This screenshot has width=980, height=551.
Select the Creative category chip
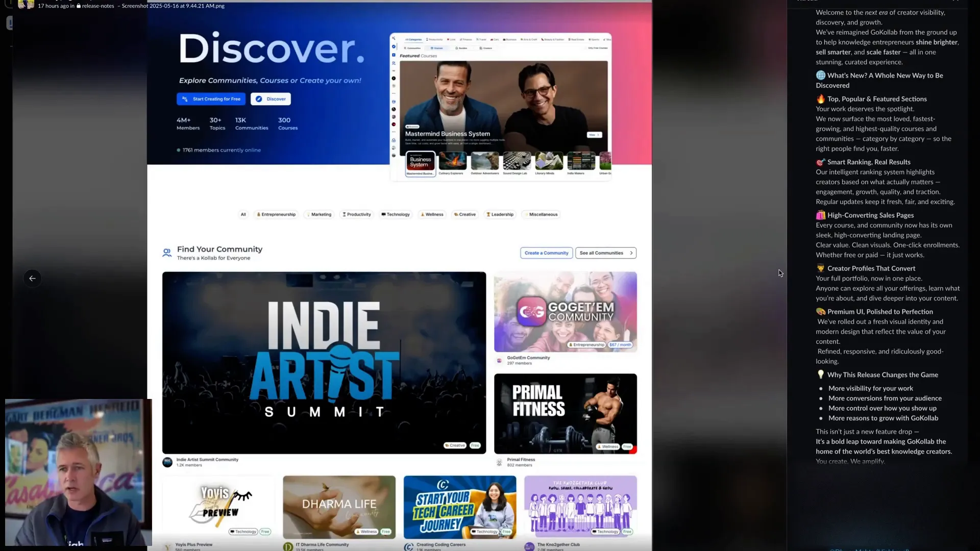[465, 214]
